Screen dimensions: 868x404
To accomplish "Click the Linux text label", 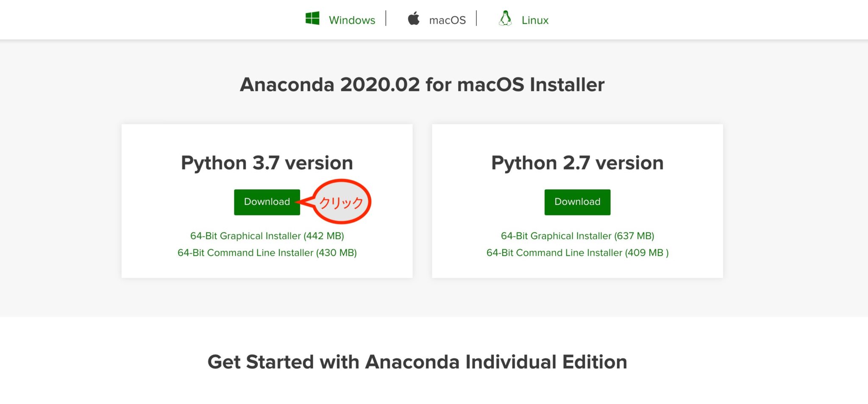I will point(535,19).
